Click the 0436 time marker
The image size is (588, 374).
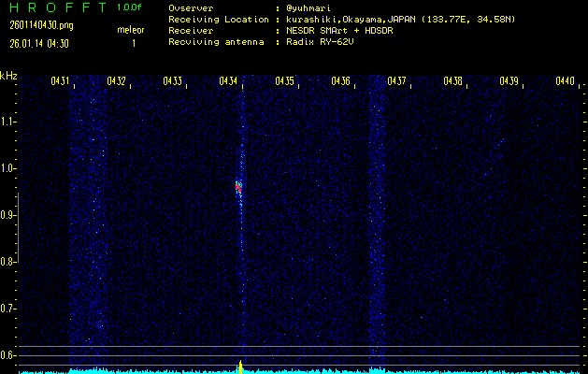pyautogui.click(x=341, y=81)
